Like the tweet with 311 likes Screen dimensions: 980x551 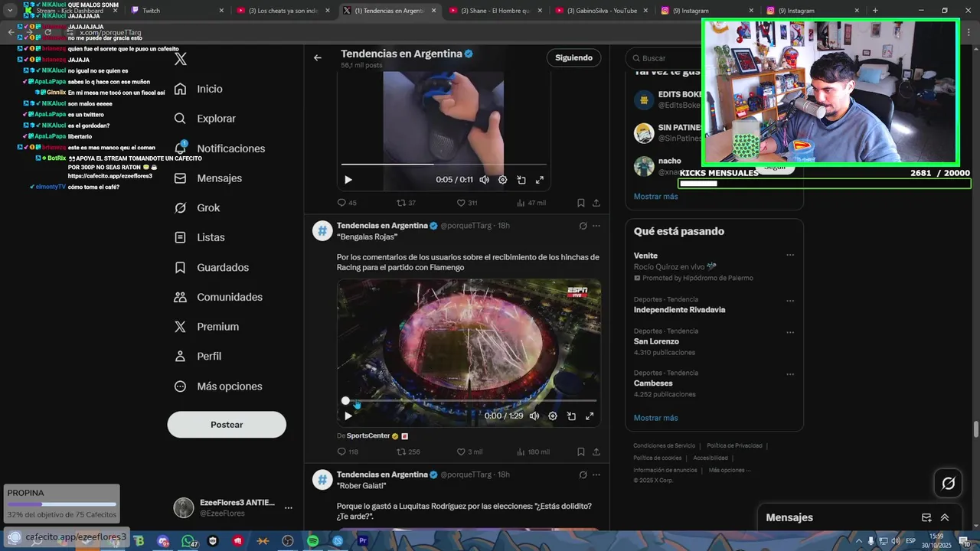pyautogui.click(x=466, y=203)
